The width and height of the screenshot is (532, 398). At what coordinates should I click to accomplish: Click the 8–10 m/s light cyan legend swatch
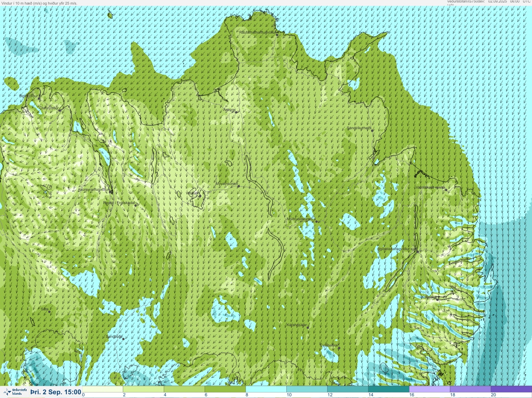tap(266, 389)
